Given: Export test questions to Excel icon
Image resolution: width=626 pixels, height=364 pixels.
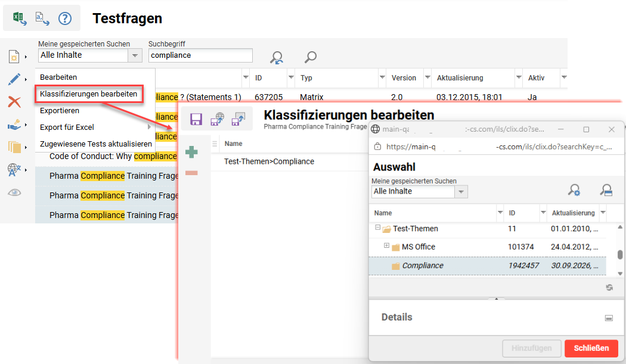Looking at the screenshot, I should 20,18.
